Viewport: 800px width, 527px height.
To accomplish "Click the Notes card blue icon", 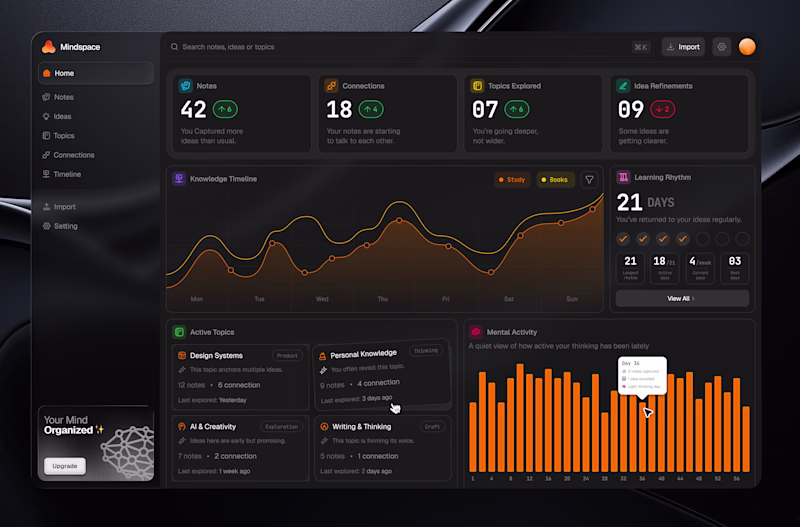I will click(x=186, y=86).
